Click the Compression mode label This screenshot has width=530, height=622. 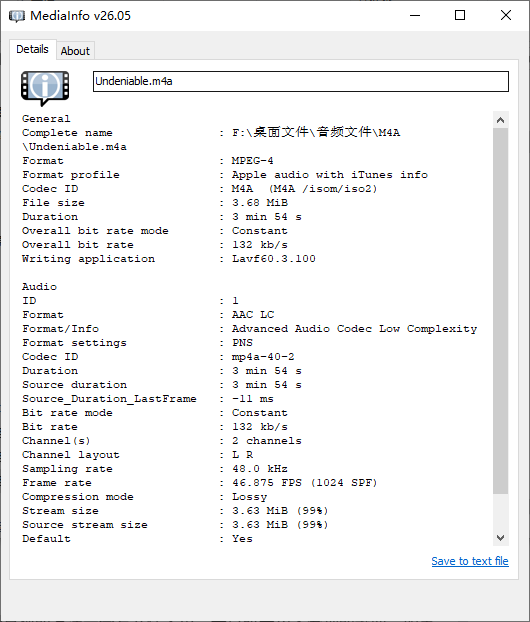[x=78, y=497]
